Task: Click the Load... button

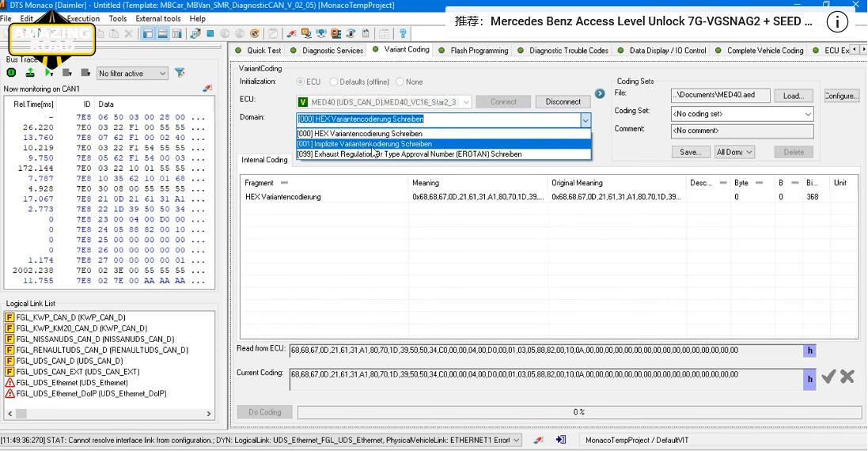Action: 794,96
